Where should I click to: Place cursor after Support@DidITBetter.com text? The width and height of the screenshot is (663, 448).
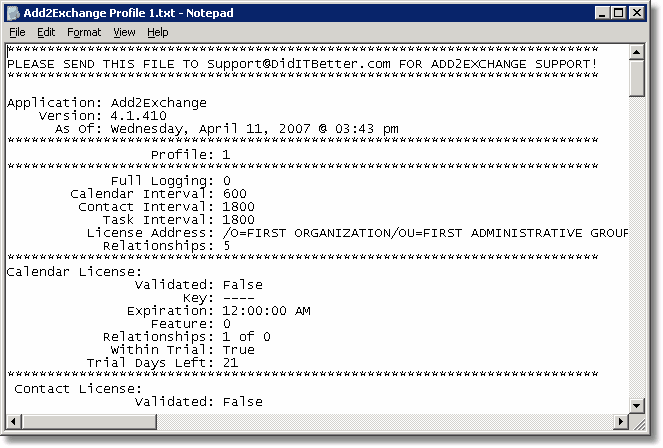[392, 64]
